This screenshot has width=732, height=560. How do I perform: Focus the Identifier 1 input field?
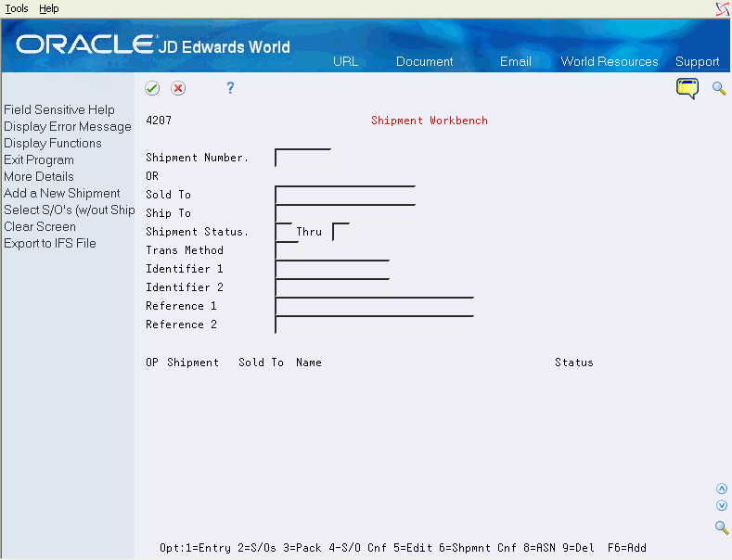point(332,269)
